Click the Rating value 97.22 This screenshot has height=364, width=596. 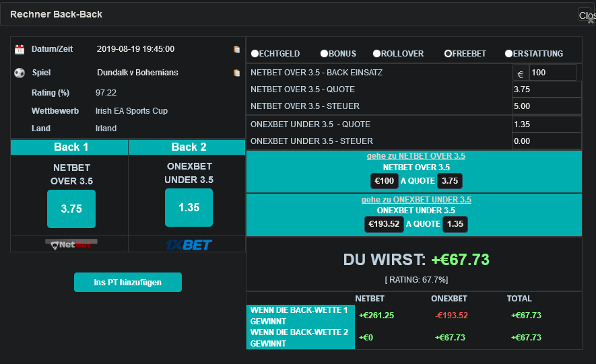pos(106,93)
